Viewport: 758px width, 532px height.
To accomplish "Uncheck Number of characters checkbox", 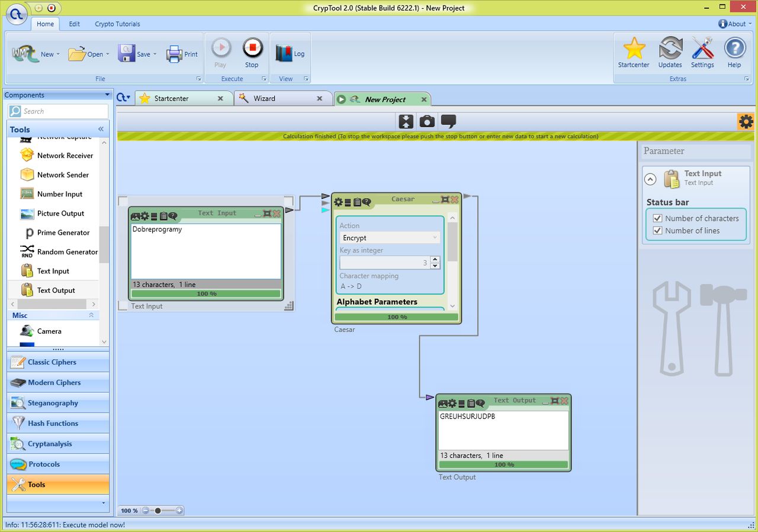I will coord(657,218).
